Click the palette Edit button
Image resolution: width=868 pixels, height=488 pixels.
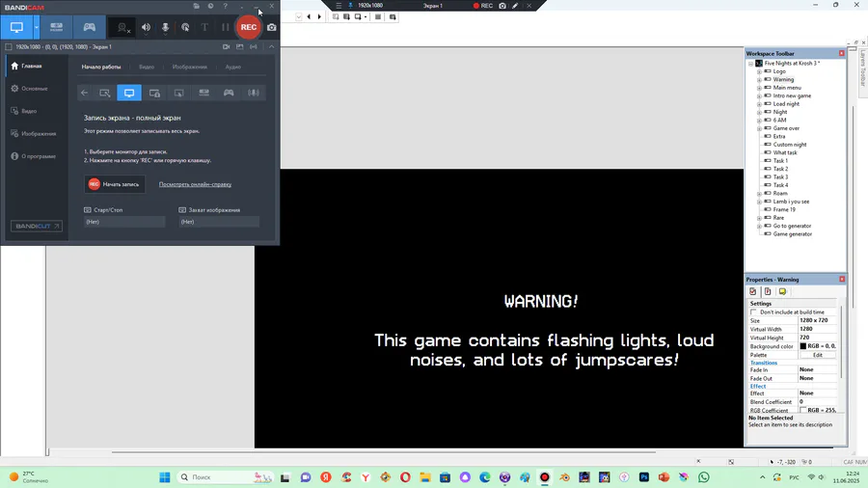click(x=818, y=355)
